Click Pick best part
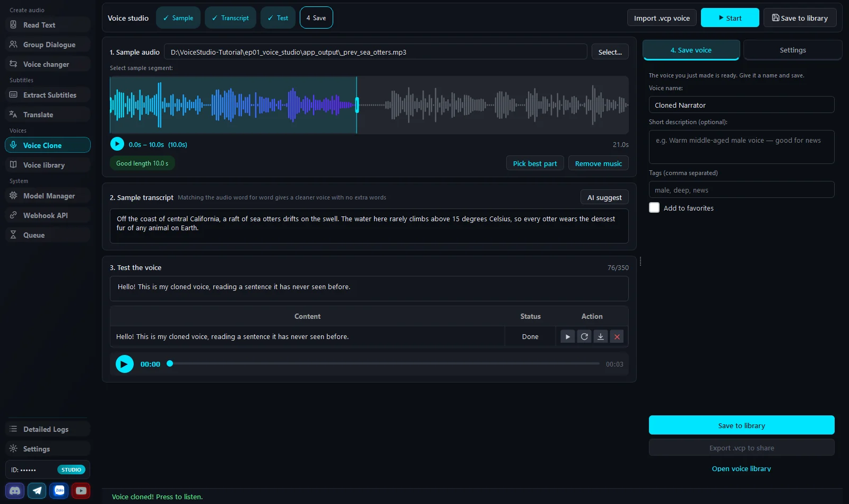849x504 pixels. (535, 163)
